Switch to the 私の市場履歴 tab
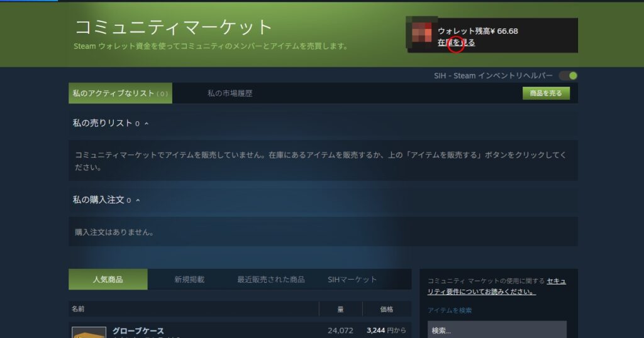The image size is (644, 338). [230, 94]
